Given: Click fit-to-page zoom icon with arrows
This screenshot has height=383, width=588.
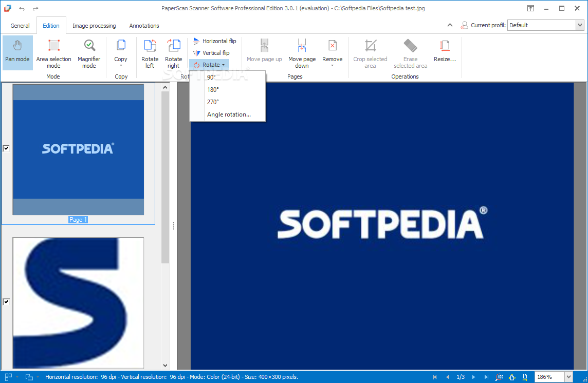Looking at the screenshot, I should [x=512, y=377].
